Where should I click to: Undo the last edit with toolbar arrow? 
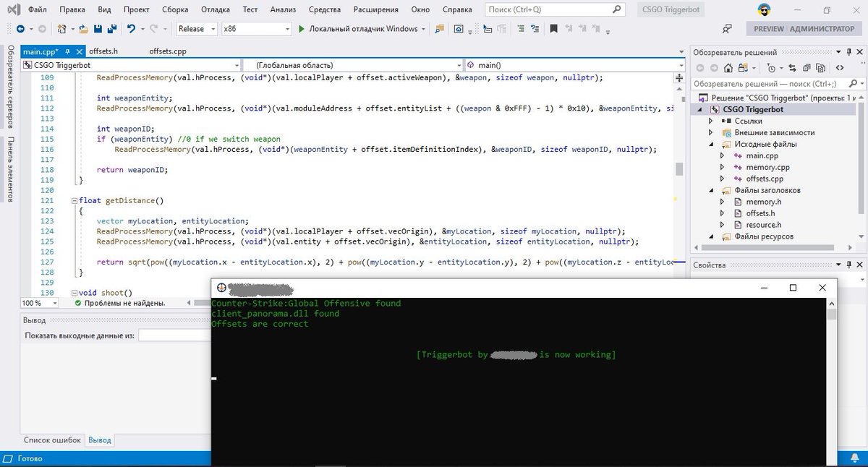click(131, 29)
